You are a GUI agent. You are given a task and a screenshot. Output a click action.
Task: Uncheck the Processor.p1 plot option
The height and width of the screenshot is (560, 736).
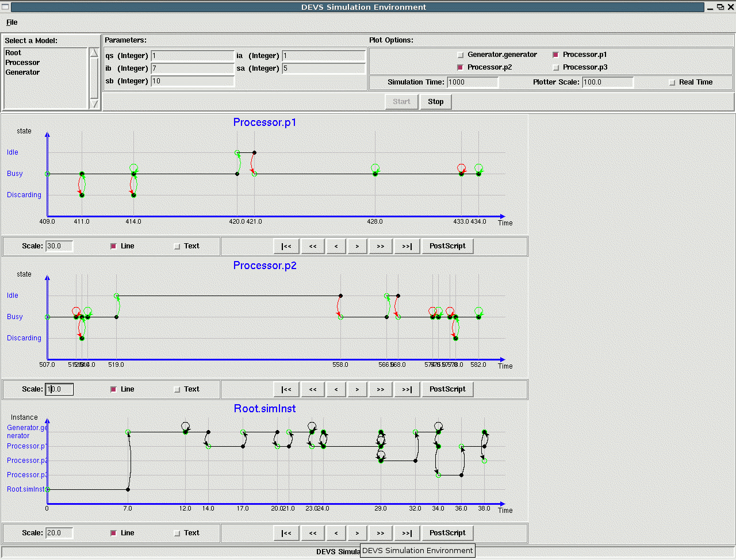(555, 55)
